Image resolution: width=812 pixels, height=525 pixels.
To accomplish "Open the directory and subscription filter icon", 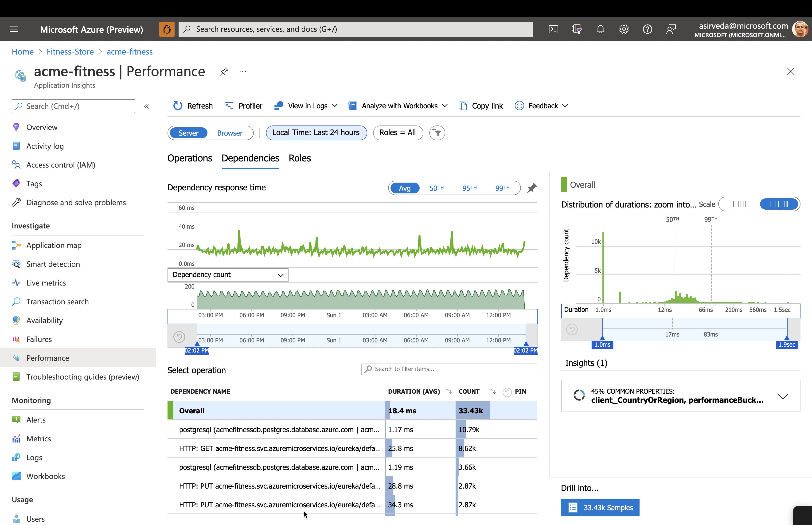I will click(577, 29).
